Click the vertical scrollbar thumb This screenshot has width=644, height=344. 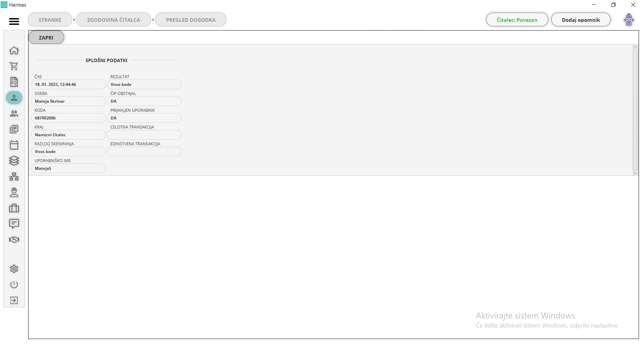(x=635, y=110)
